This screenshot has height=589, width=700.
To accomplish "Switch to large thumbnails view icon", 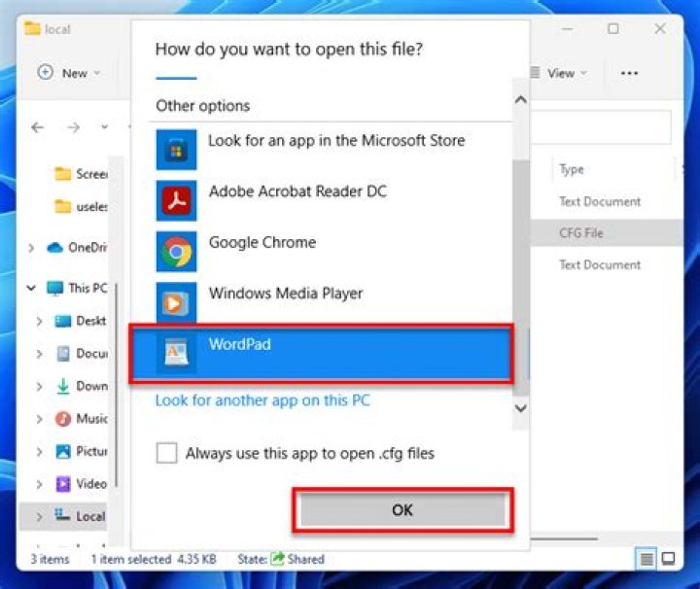I will coord(668,559).
